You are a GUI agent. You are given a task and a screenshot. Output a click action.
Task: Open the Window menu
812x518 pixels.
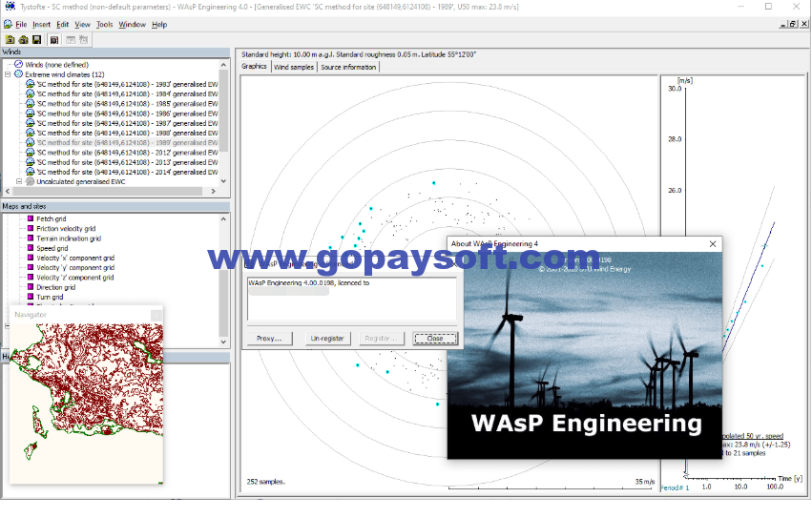132,25
